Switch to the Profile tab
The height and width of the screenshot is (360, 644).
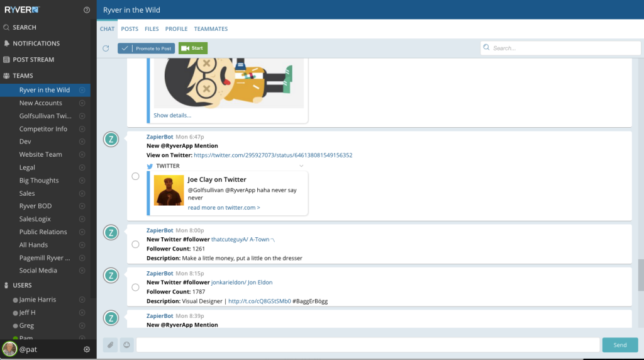176,29
